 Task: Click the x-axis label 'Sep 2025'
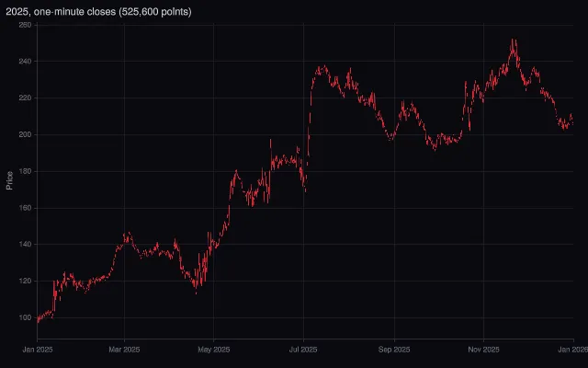[394, 350]
